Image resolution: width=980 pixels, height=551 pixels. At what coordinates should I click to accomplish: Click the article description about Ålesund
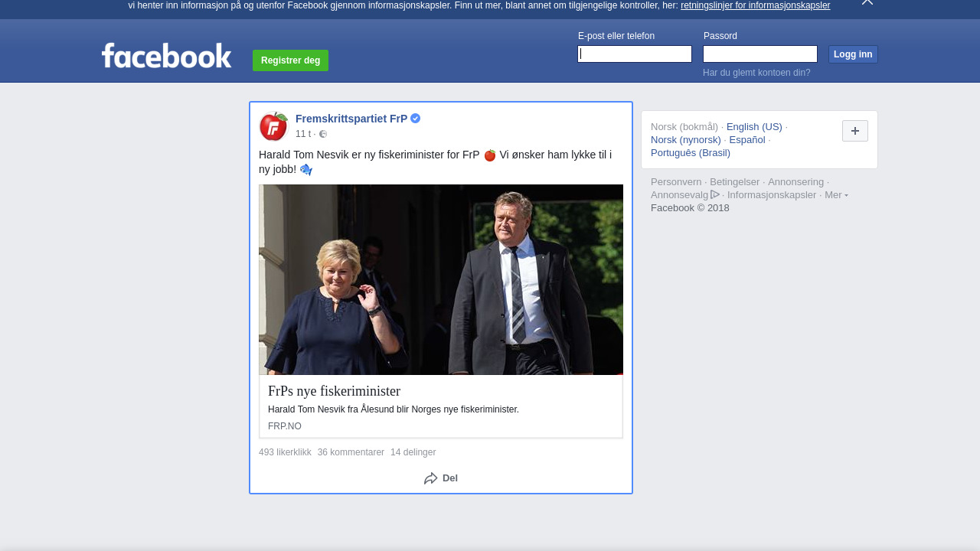pyautogui.click(x=394, y=409)
